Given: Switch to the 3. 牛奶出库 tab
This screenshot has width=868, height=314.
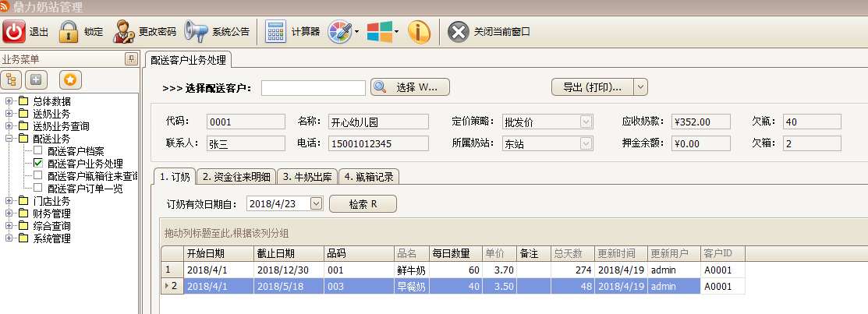Looking at the screenshot, I should (x=307, y=177).
